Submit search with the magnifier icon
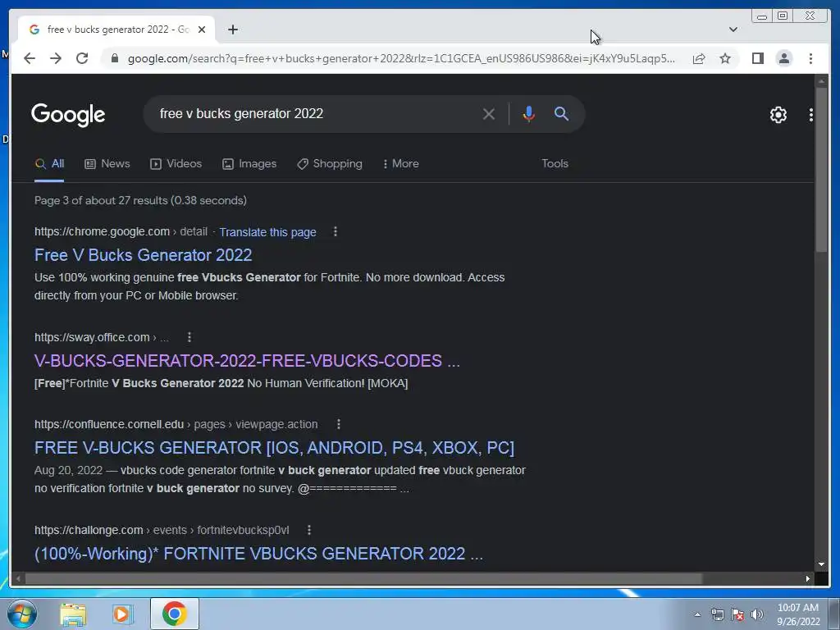840x630 pixels. (561, 113)
